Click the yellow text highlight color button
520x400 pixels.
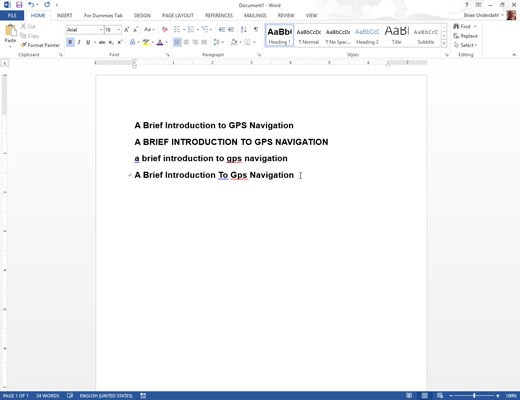146,42
